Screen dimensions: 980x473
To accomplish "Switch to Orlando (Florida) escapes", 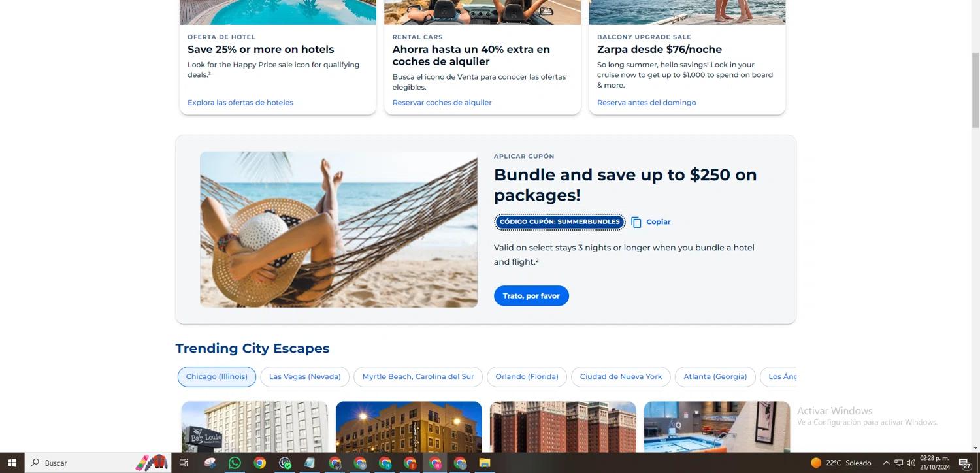I will [527, 377].
